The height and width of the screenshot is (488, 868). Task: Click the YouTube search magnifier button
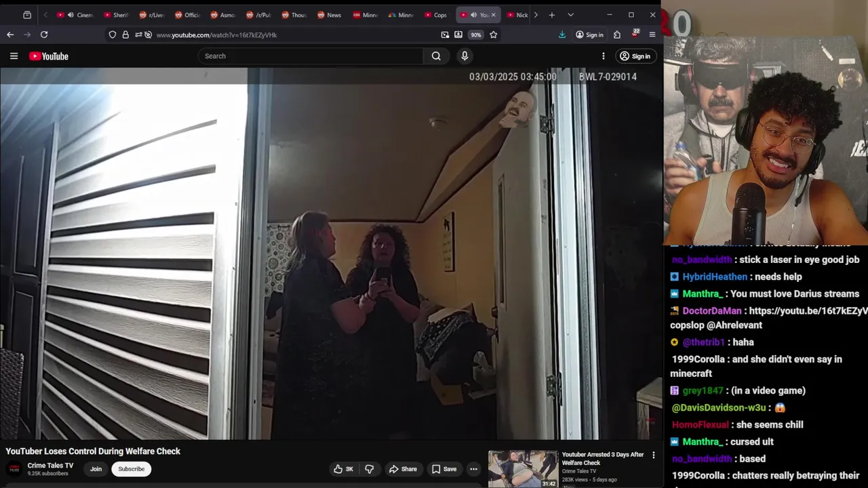pos(436,56)
